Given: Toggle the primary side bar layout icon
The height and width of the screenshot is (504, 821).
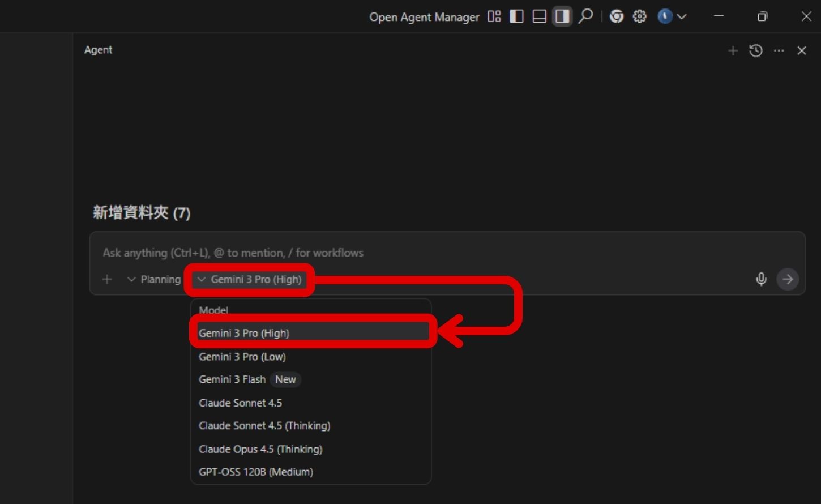Looking at the screenshot, I should click(x=516, y=16).
